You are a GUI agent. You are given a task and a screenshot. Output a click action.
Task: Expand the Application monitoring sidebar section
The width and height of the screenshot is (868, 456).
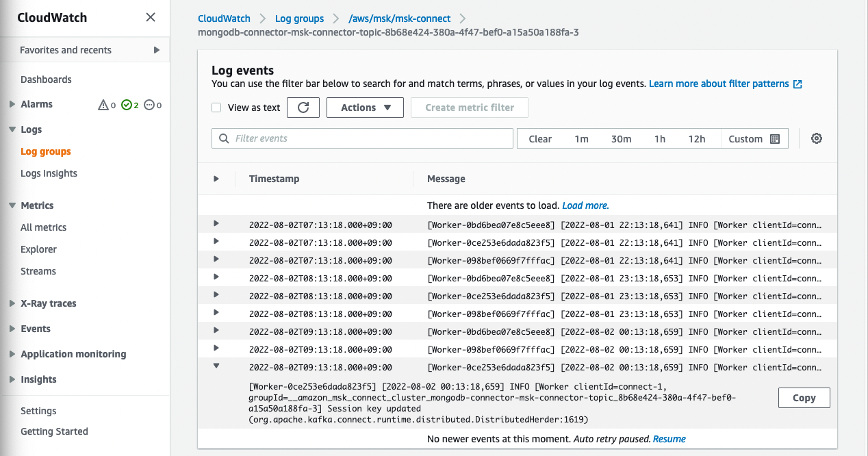(12, 354)
